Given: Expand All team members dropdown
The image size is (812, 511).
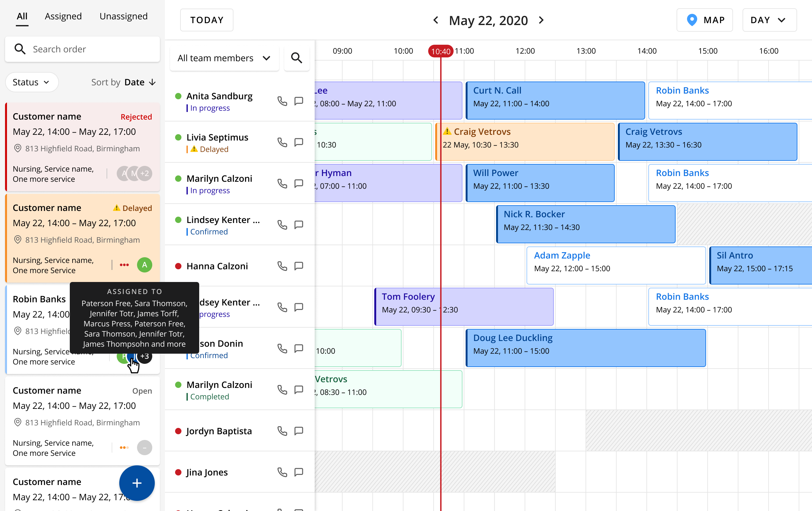Looking at the screenshot, I should [x=224, y=58].
